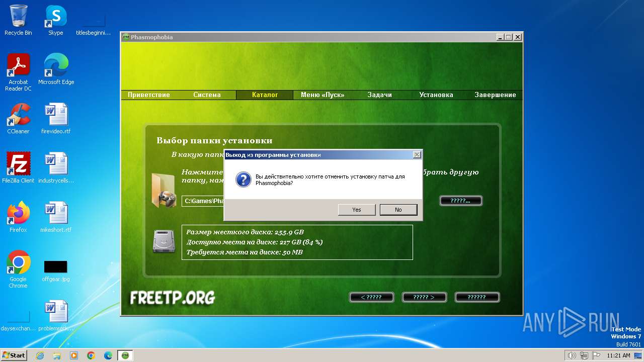Click the Доступно места на диске text
This screenshot has width=644, height=362.
click(255, 242)
